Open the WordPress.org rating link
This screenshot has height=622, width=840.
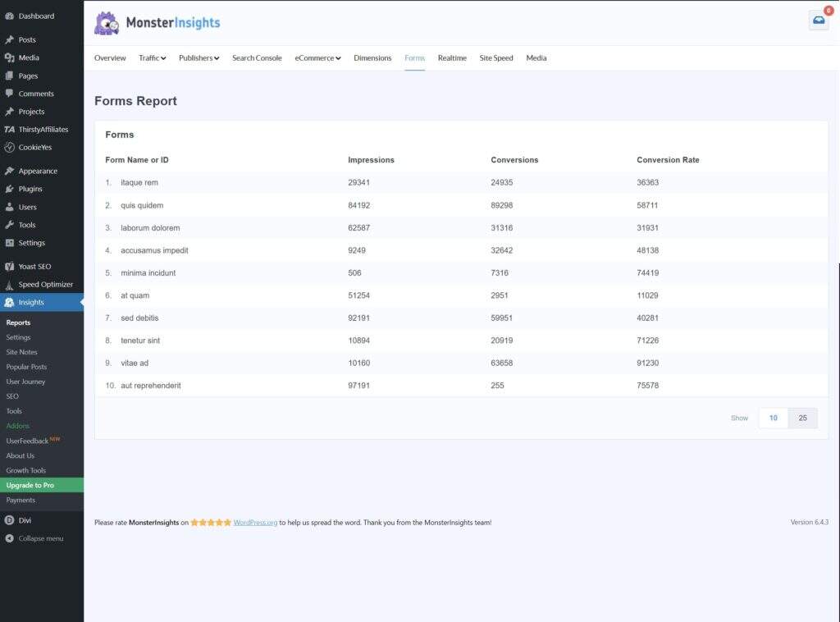click(x=255, y=522)
